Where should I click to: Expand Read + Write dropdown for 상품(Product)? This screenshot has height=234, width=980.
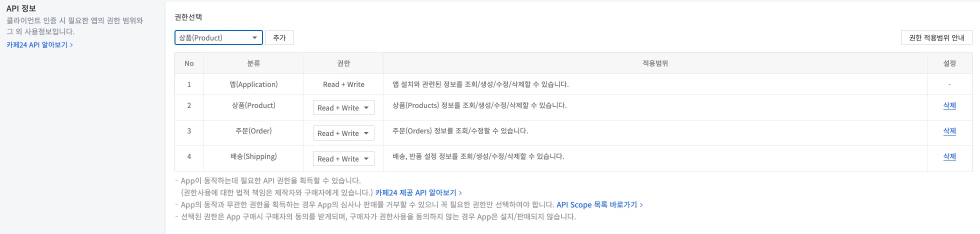pos(343,107)
